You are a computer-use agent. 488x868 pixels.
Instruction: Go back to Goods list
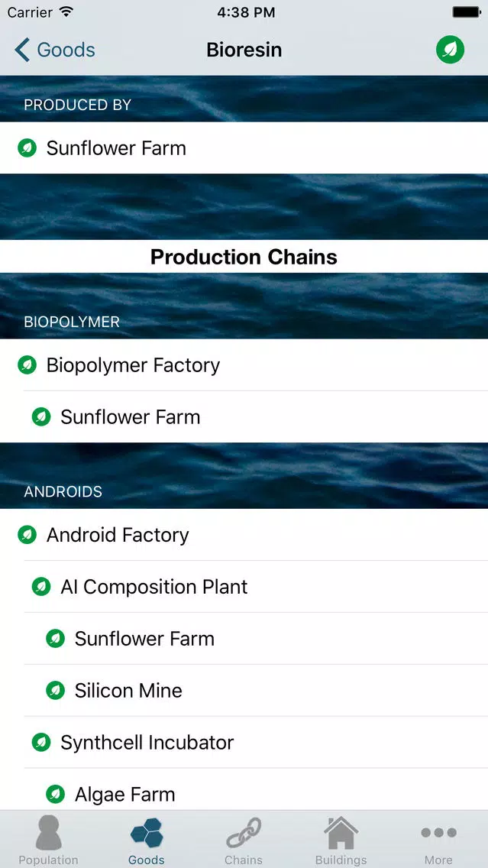pos(55,50)
